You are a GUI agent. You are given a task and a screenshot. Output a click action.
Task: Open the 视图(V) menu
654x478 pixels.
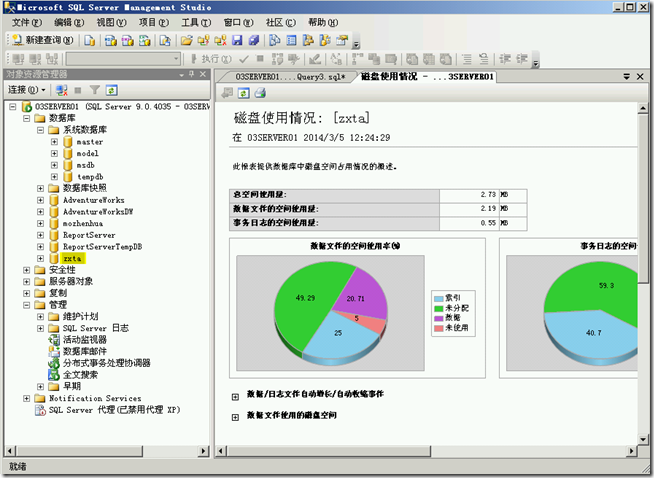click(111, 22)
